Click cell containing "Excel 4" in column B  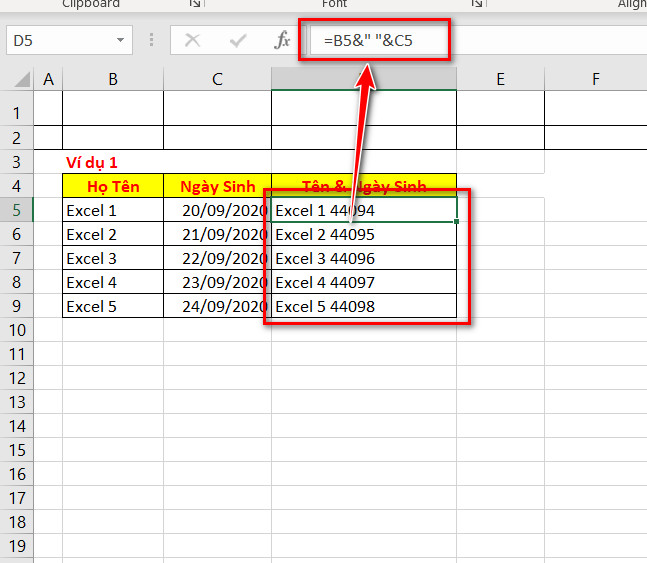click(x=113, y=282)
